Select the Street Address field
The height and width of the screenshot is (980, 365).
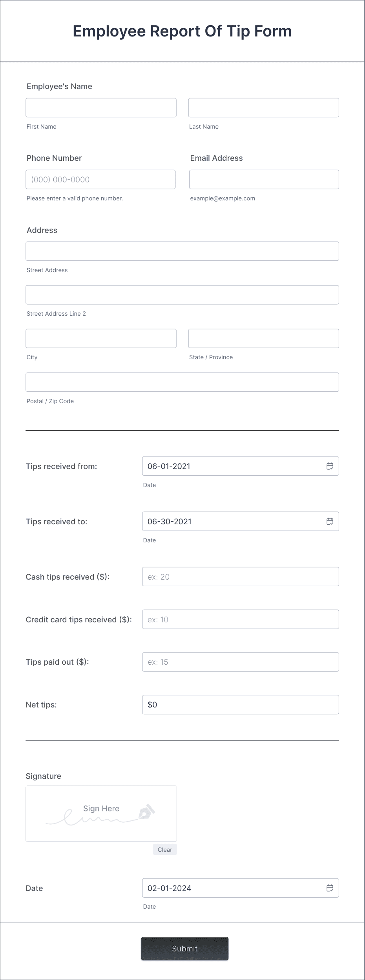tap(182, 251)
